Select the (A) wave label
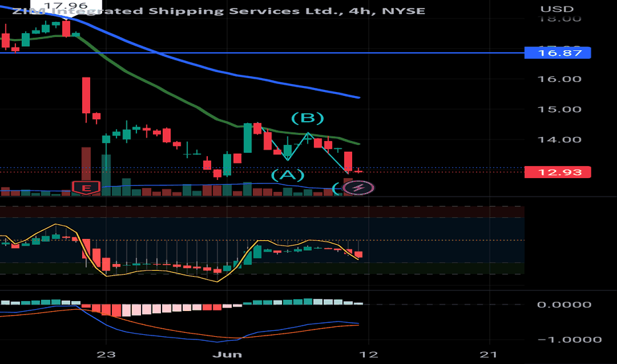Screen dimensions: 617x364 point(287,175)
